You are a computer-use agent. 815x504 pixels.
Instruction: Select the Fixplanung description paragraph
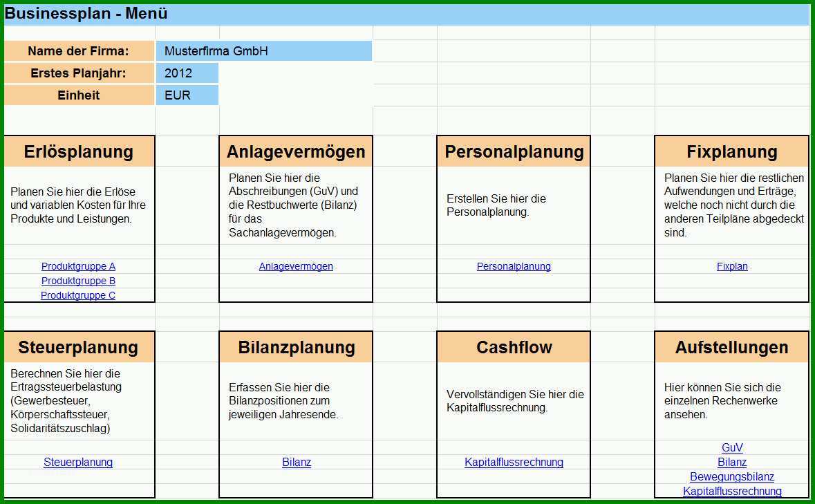click(x=734, y=205)
